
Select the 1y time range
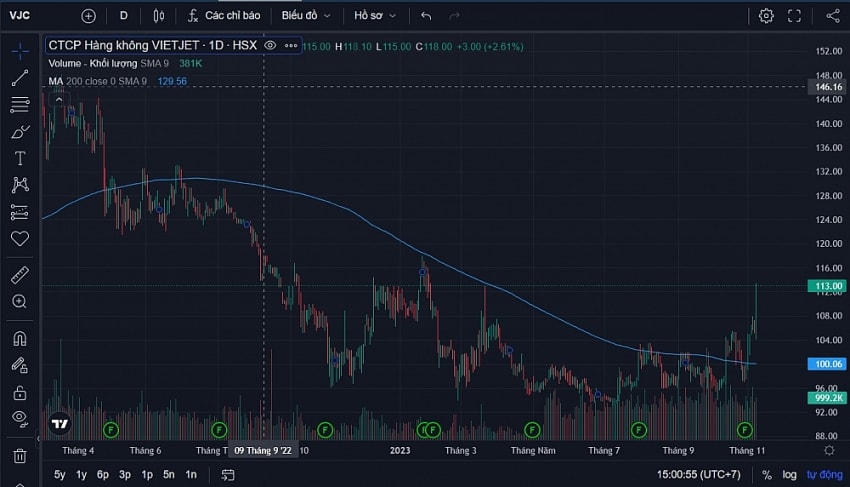pos(81,475)
